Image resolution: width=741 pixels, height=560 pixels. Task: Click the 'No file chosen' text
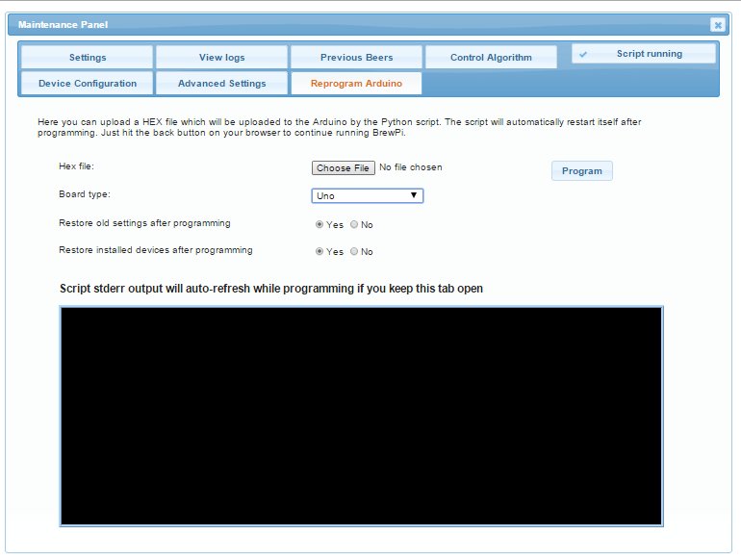(x=411, y=167)
